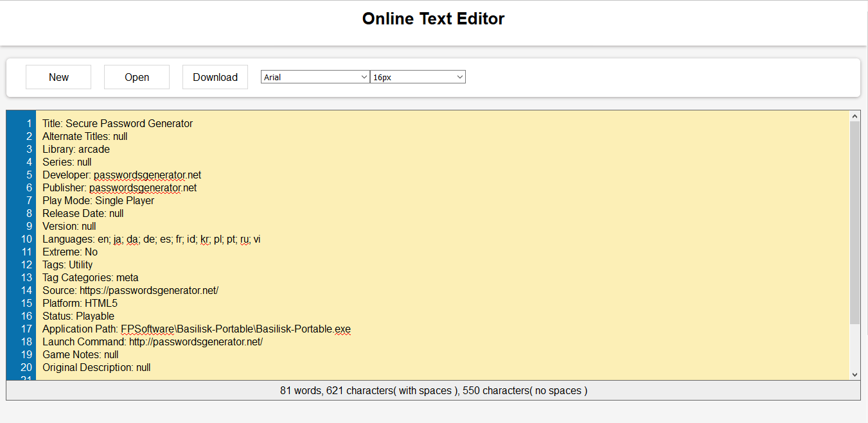868x423 pixels.
Task: Click 'Publisher: passwordsgenerator.net' line
Action: (120, 187)
